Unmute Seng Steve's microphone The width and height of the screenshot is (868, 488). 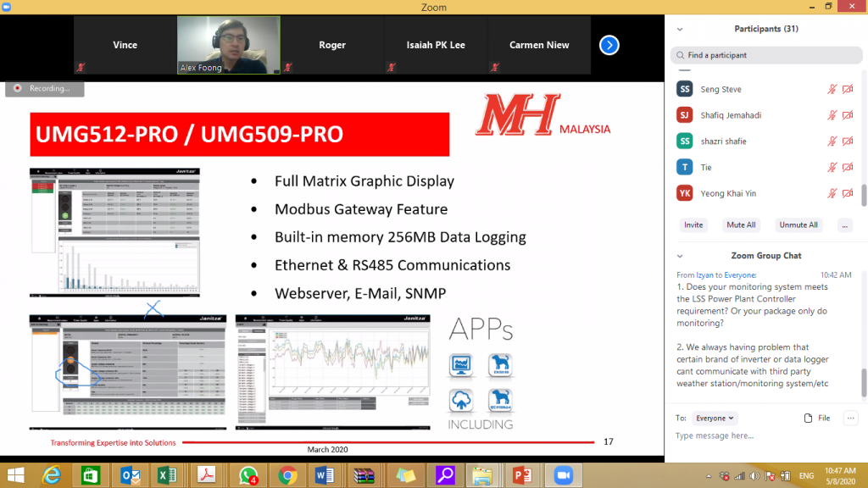(832, 89)
